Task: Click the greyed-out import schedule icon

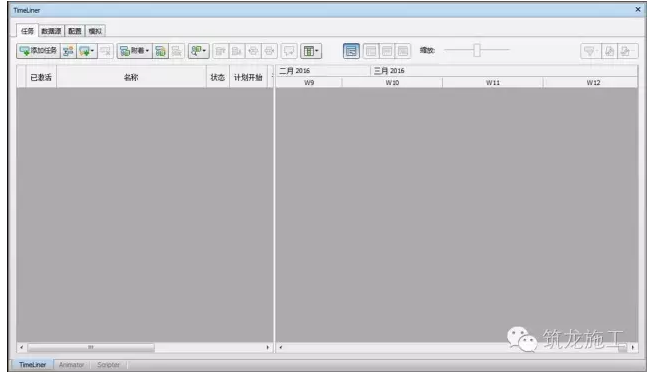Action: click(609, 51)
